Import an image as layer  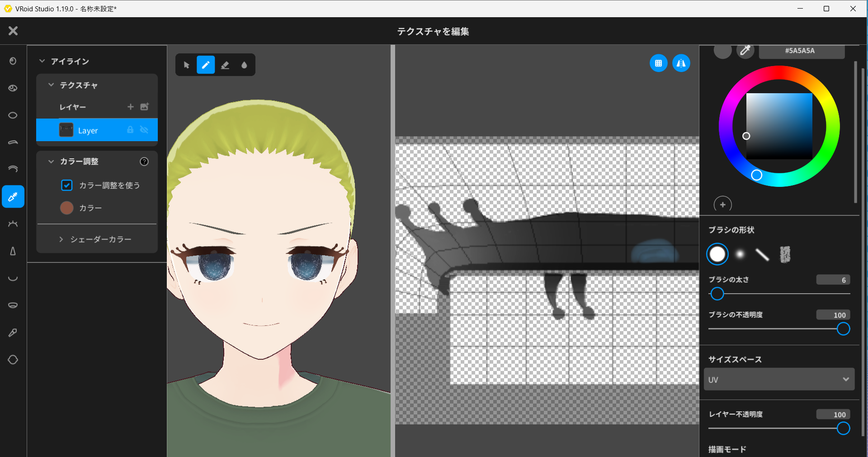pyautogui.click(x=145, y=107)
